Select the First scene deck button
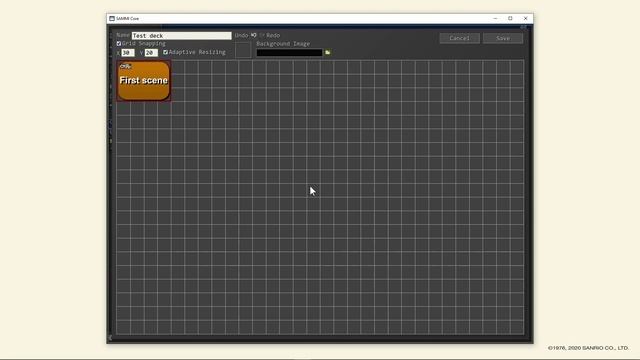 144,81
